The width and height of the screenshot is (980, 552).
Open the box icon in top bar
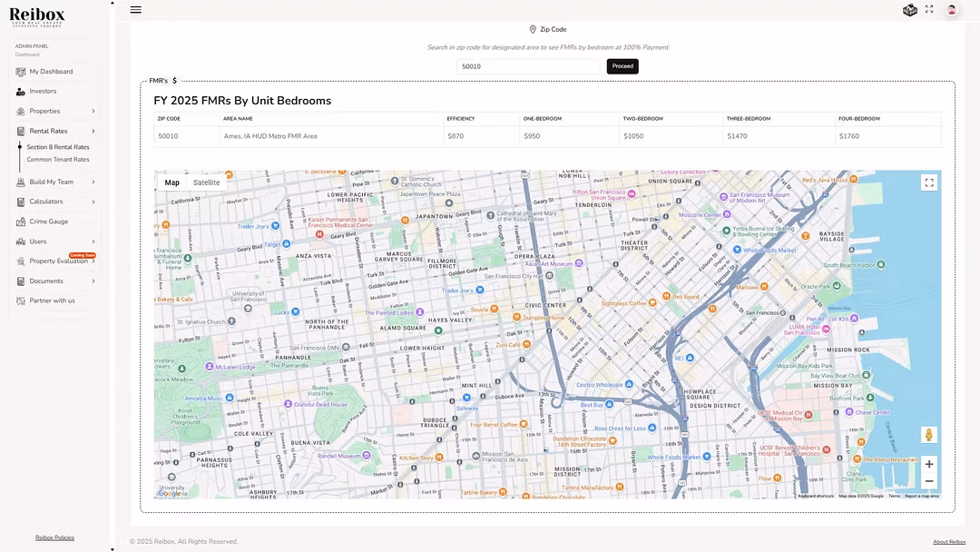[x=909, y=10]
